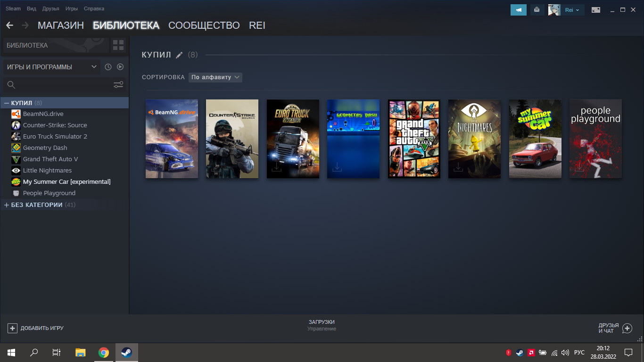Sort by recent activity clock icon
The height and width of the screenshot is (362, 644).
[x=108, y=67]
